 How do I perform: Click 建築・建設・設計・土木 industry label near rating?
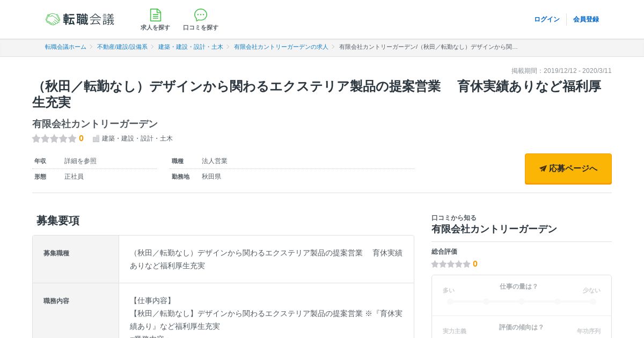coord(137,138)
